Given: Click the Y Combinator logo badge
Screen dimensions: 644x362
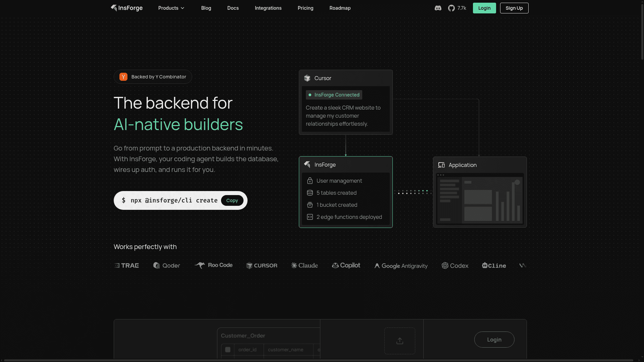Looking at the screenshot, I should (x=123, y=77).
